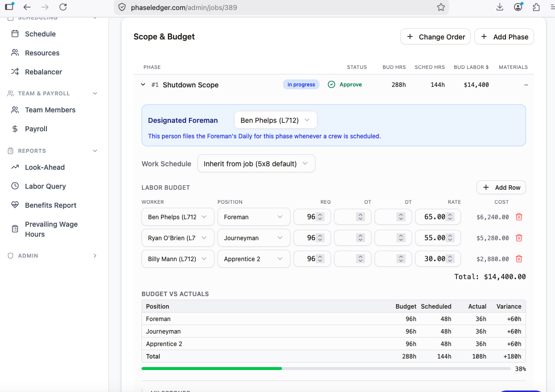Open the Ben Phelps worker dropdown
Screen dimensions: 555x392
point(177,217)
